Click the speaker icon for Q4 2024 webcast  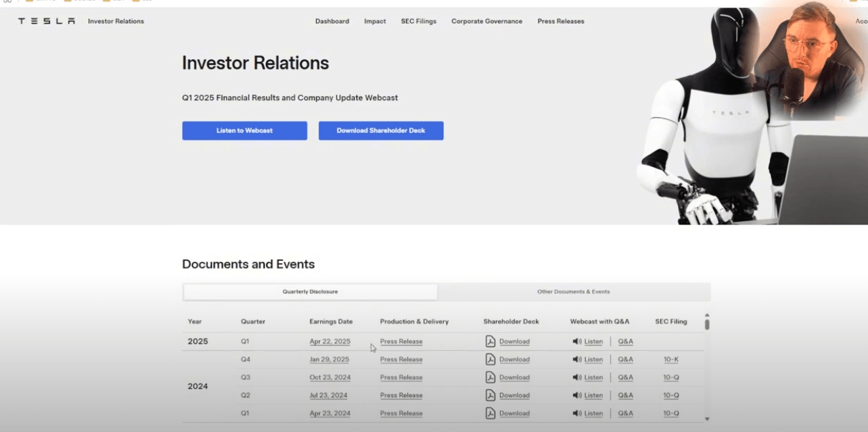pos(576,360)
